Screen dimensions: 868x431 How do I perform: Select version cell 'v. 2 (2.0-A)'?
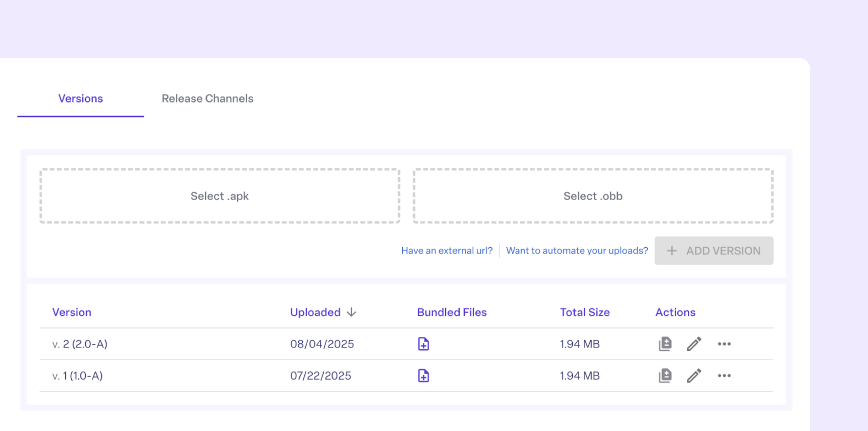(x=80, y=344)
